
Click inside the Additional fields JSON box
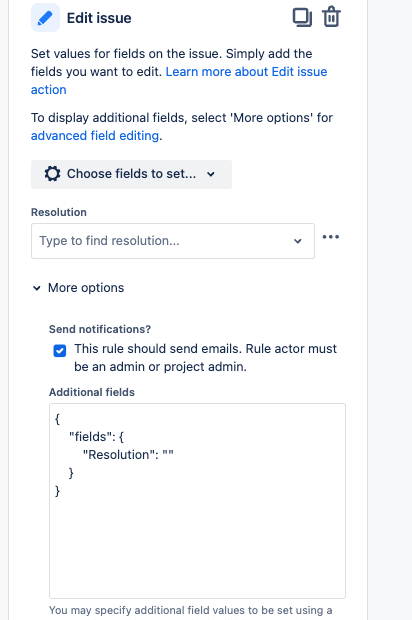[x=197, y=501]
